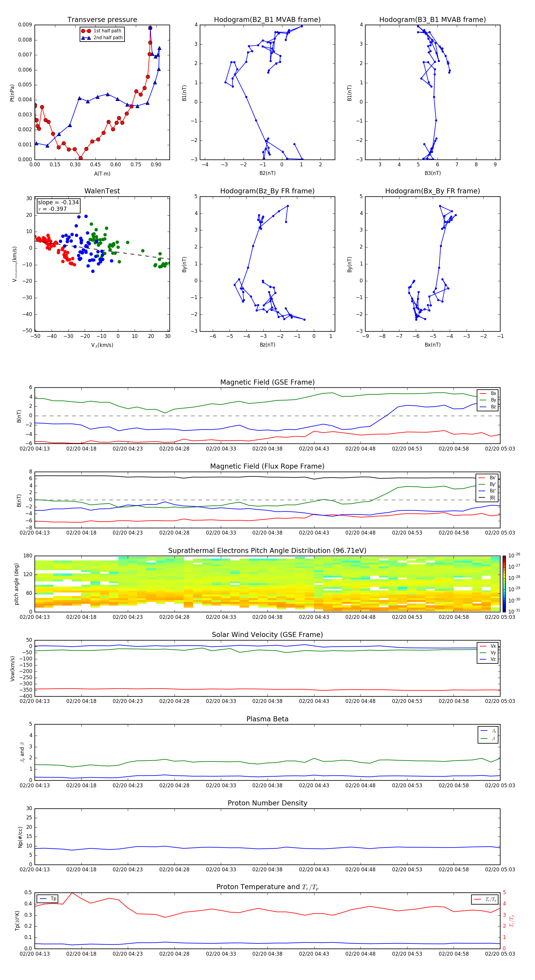The width and height of the screenshot is (535, 980).
Task: Click 'Proton Temperature and Te/Tp' title
Action: pos(267,887)
